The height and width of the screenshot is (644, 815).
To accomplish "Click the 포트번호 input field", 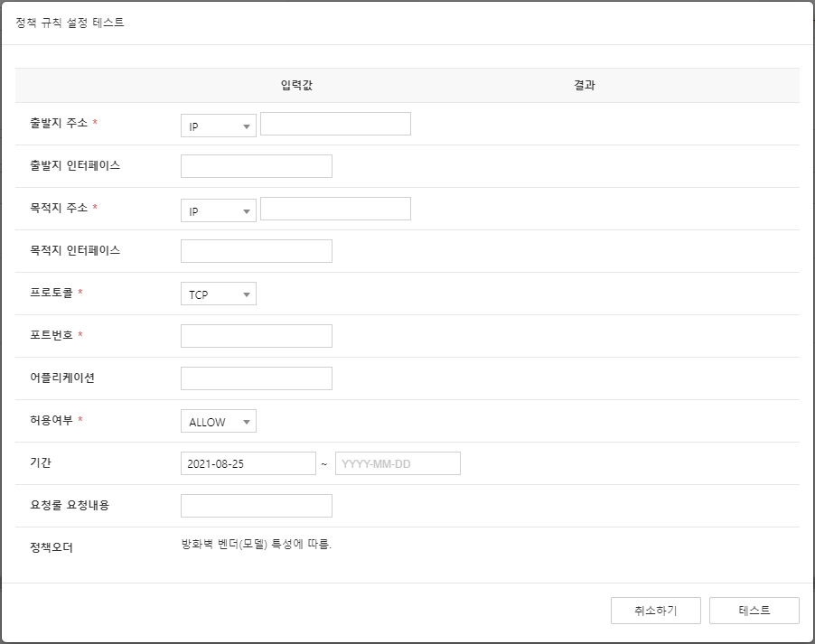I will point(257,336).
